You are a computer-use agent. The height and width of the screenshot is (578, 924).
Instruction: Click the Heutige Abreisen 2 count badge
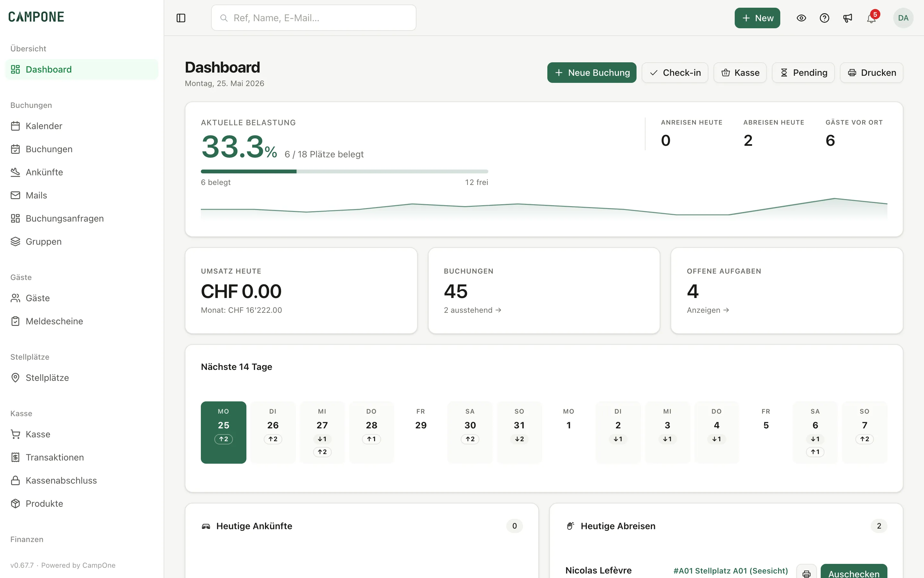[879, 526]
